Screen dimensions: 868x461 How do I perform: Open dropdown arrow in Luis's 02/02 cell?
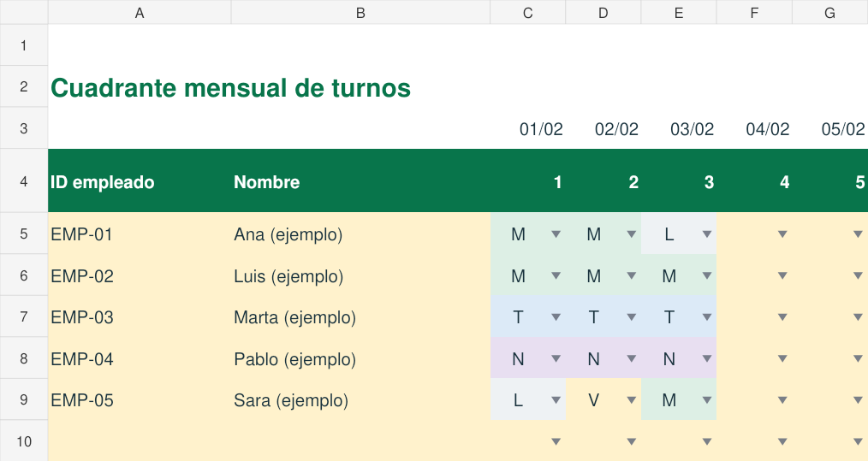tap(631, 275)
